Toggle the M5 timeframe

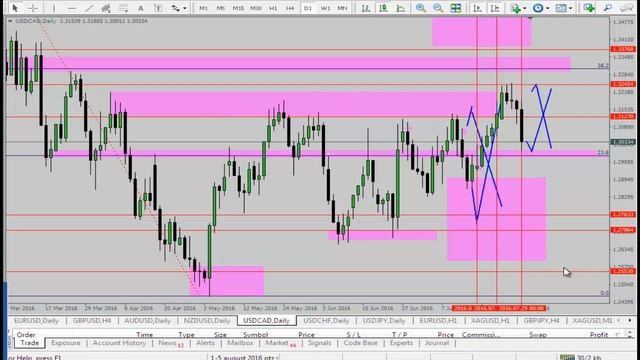tap(220, 8)
